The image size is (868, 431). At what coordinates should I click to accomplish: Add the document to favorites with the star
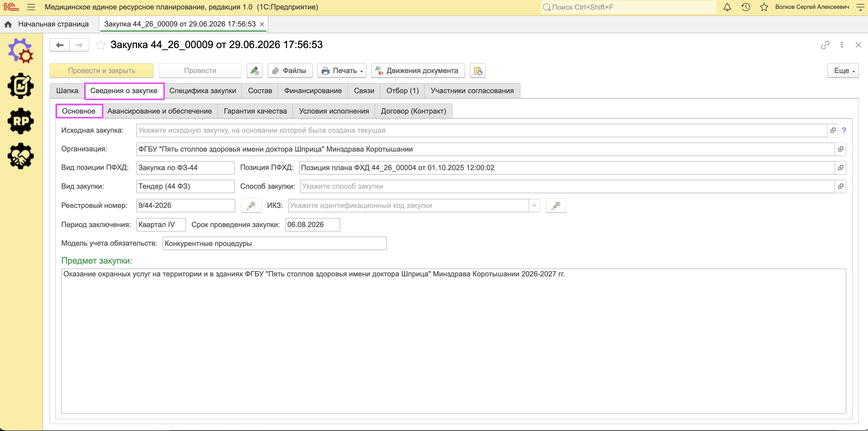tap(100, 45)
